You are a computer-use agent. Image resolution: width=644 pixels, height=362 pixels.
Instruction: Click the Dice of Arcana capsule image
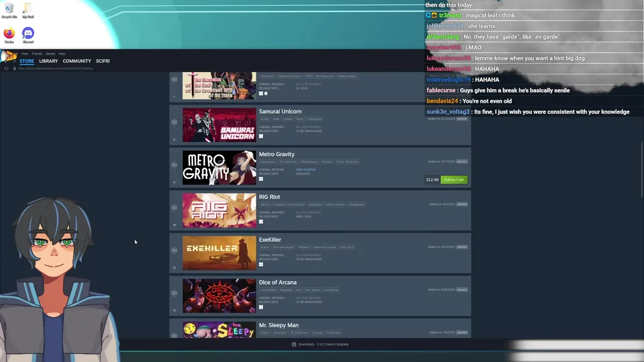point(219,296)
